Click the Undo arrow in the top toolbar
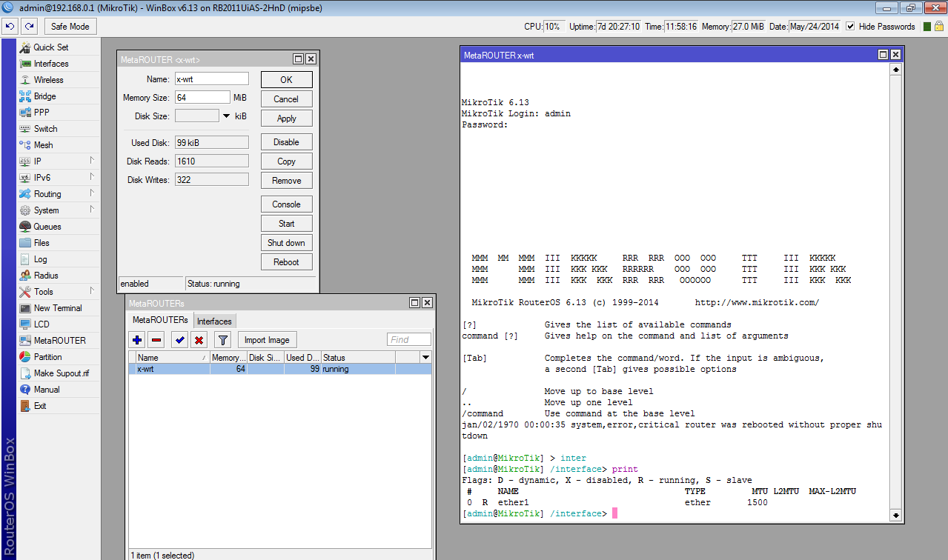This screenshot has height=560, width=948. [10, 26]
